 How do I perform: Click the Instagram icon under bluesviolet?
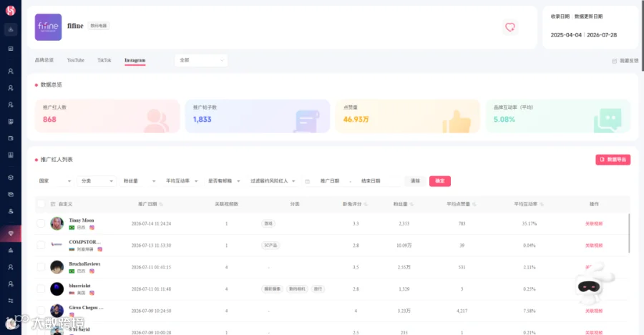click(x=92, y=293)
